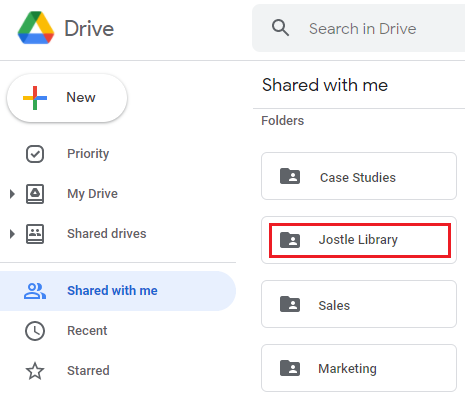This screenshot has width=465, height=399.
Task: Create a new item with New button
Action: click(x=67, y=98)
